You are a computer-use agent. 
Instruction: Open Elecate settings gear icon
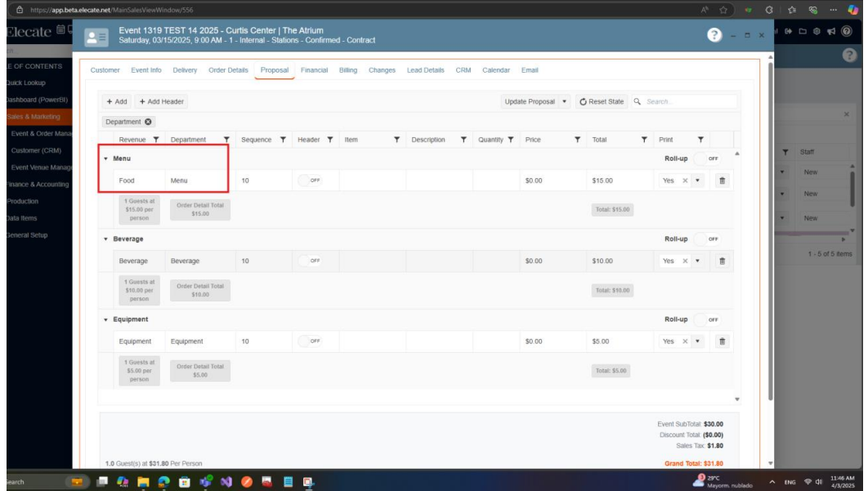tap(817, 32)
